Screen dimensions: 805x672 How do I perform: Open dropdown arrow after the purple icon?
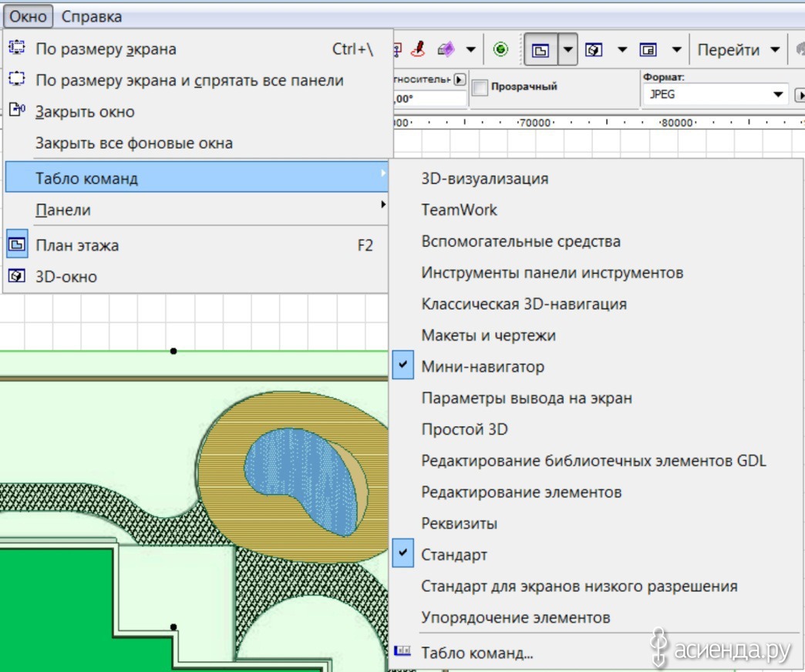[x=471, y=50]
